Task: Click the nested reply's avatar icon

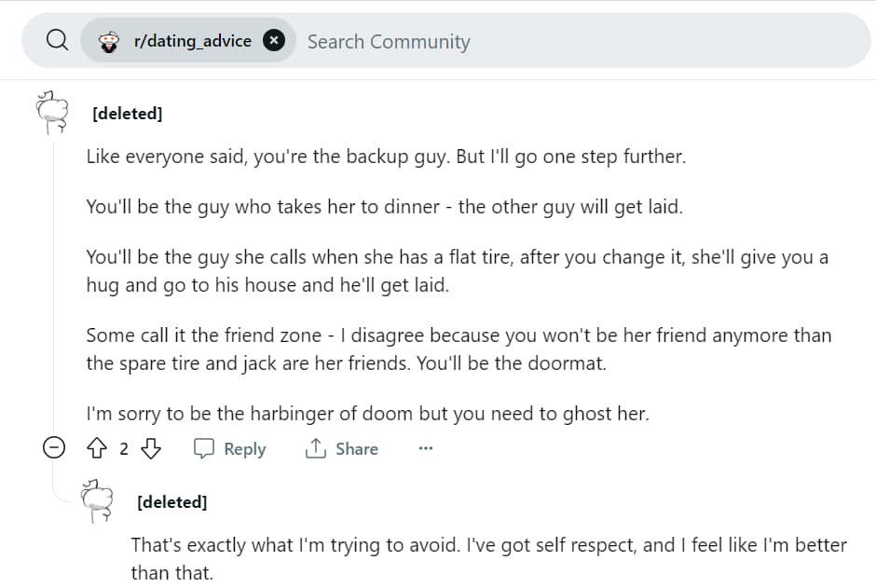Action: [x=98, y=500]
